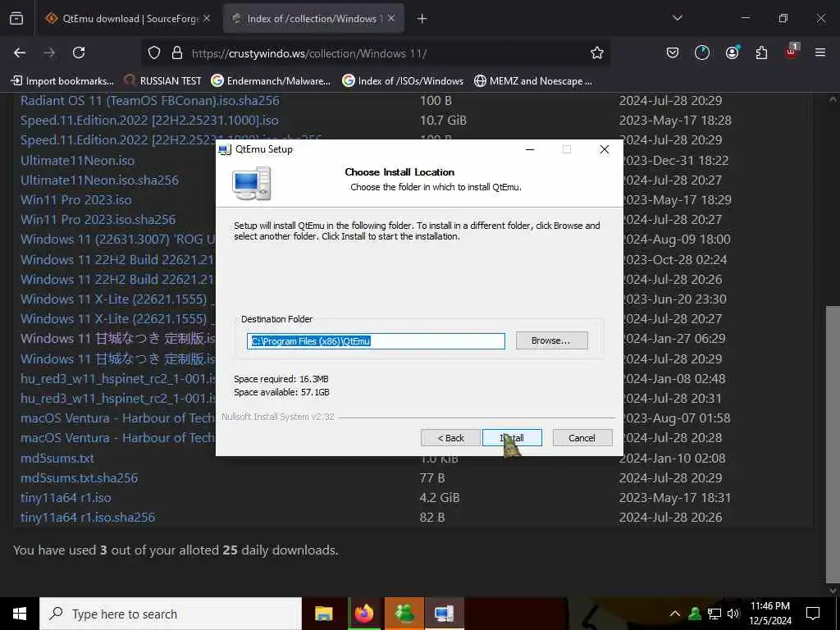
Task: Open the Windows Start menu
Action: pos(20,614)
